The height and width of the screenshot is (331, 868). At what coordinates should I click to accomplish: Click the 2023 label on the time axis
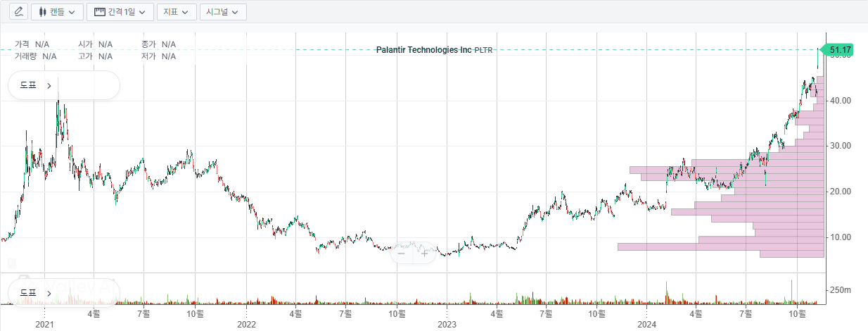coord(447,324)
